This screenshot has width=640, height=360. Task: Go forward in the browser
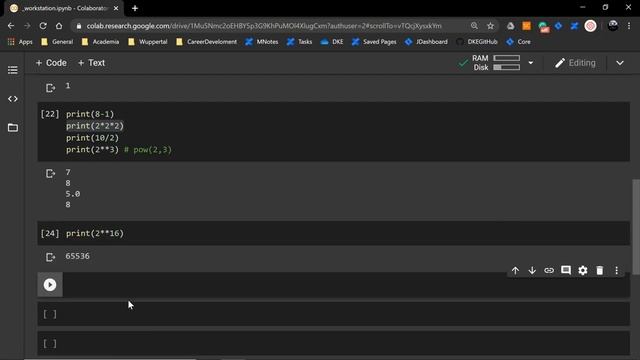pyautogui.click(x=27, y=26)
